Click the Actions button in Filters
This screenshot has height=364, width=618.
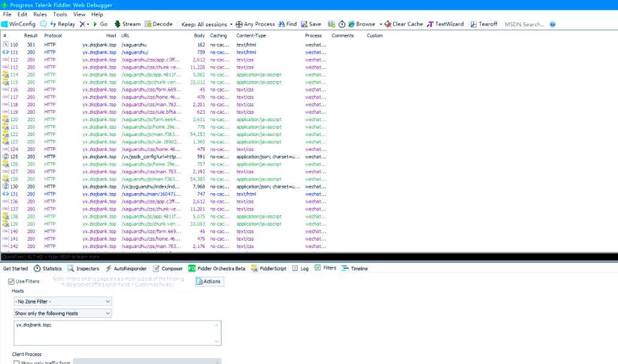click(209, 282)
